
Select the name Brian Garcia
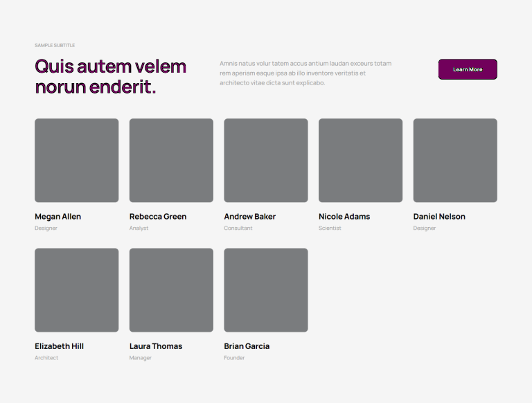(x=247, y=346)
